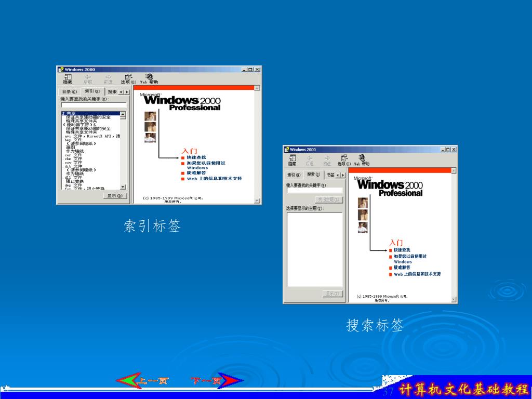Click topics list box in the search-tab window

[314, 250]
